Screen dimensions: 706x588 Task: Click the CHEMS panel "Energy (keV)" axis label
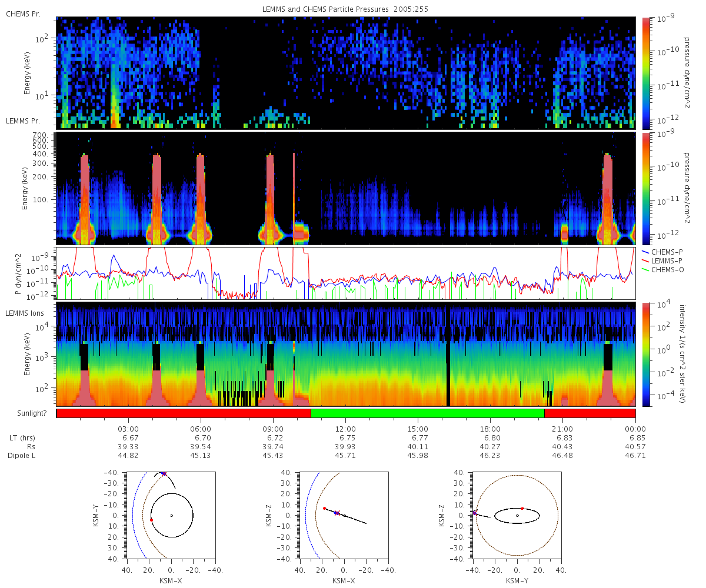tap(27, 73)
